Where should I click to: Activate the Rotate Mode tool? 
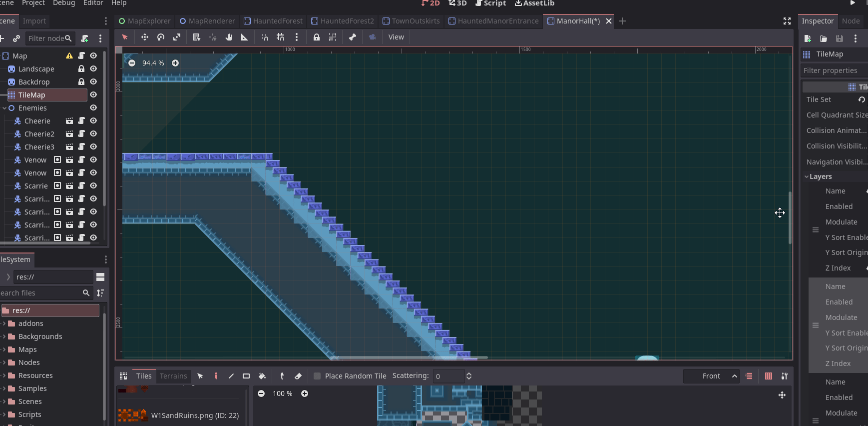click(x=161, y=37)
